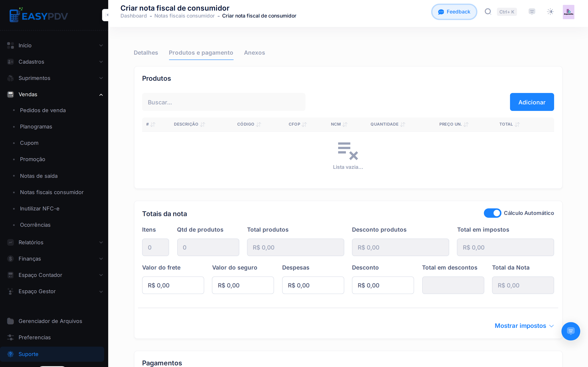Sort table by Quantidade column icon
Viewport: 588px width, 367px height.
[403, 125]
